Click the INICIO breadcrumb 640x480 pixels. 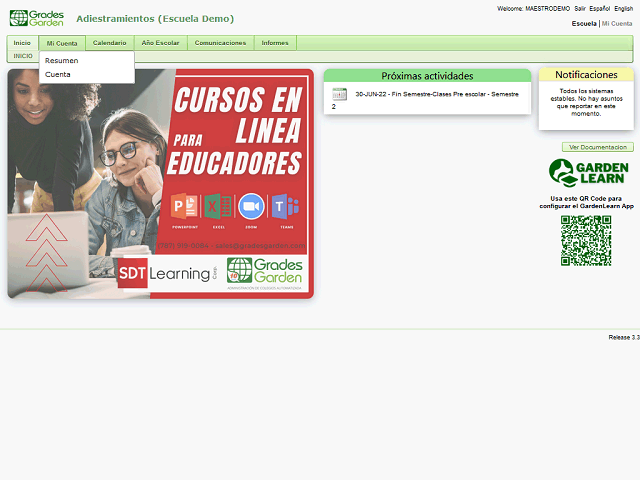point(23,56)
